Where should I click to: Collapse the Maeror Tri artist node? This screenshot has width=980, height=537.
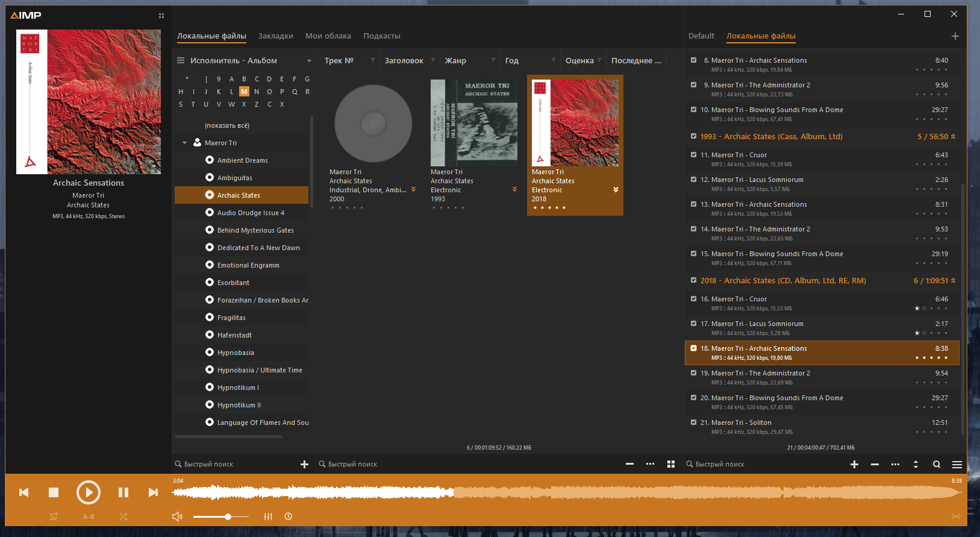click(x=184, y=143)
